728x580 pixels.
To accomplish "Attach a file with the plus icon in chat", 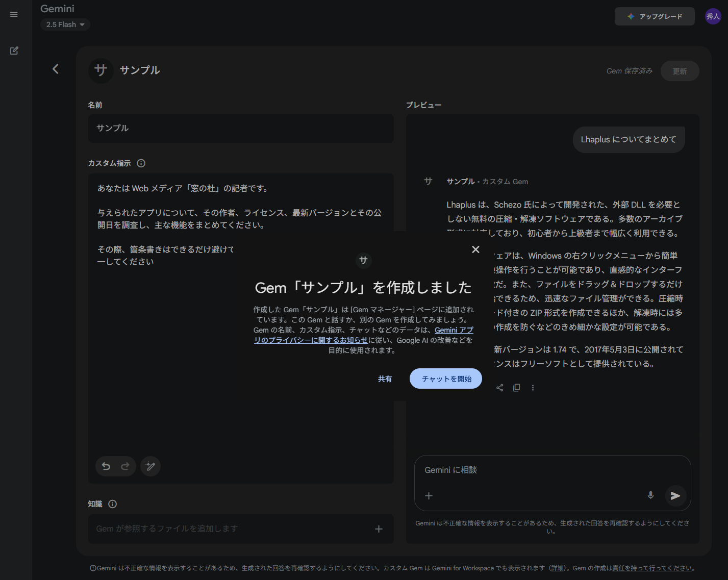I will click(429, 495).
